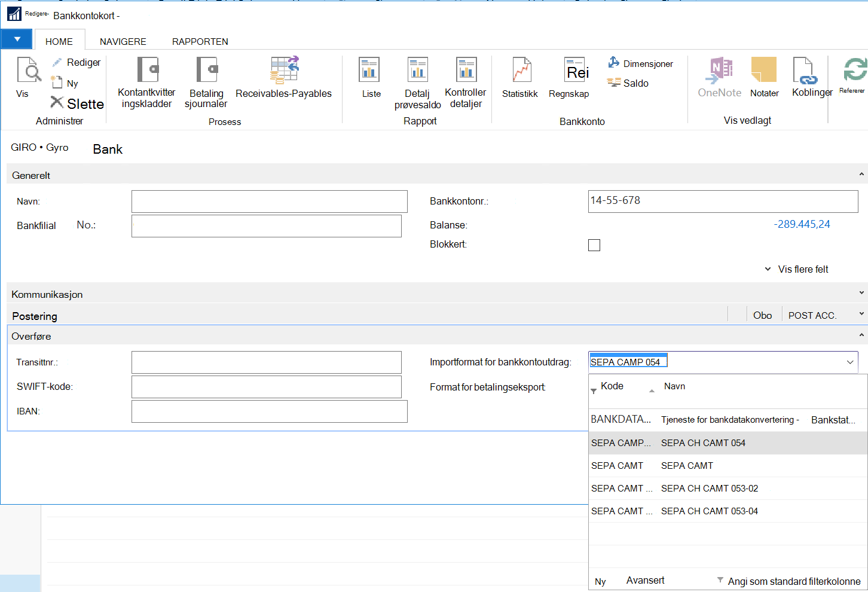Click the Transittnr. input field

(x=267, y=362)
